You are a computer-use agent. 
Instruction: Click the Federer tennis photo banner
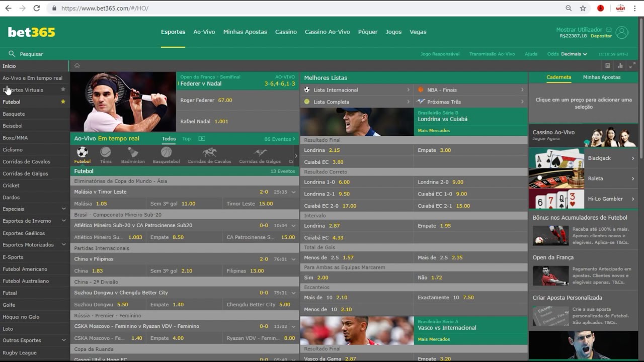click(123, 102)
